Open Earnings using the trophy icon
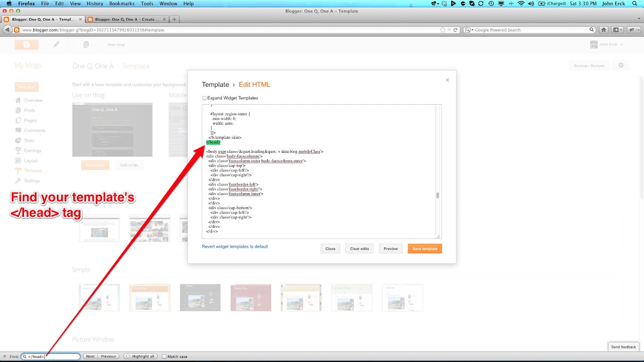 (x=19, y=150)
